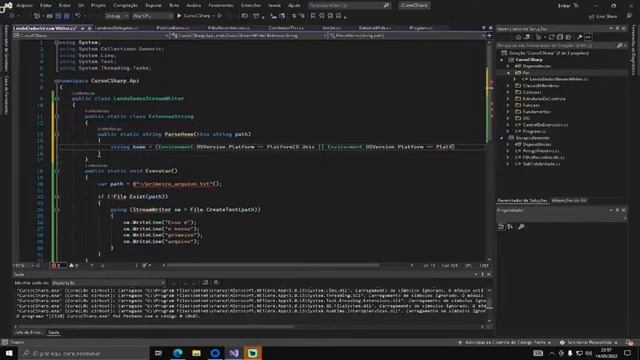This screenshot has width=640, height=360.
Task: Click categorized icon in Properties panel
Action: click(x=502, y=227)
